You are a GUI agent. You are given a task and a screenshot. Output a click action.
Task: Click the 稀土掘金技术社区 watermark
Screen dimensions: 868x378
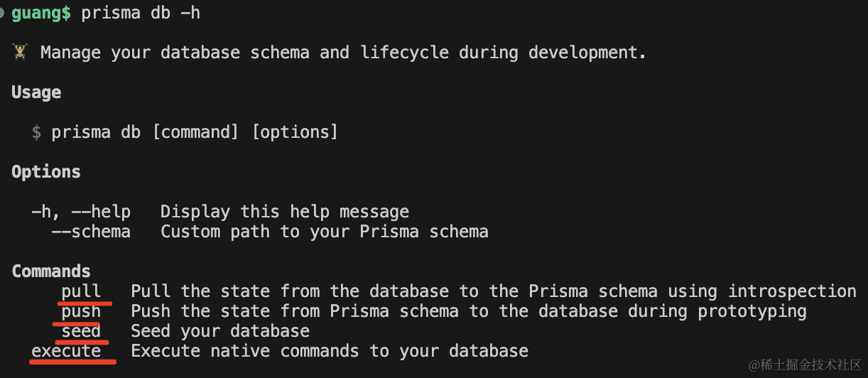805,364
